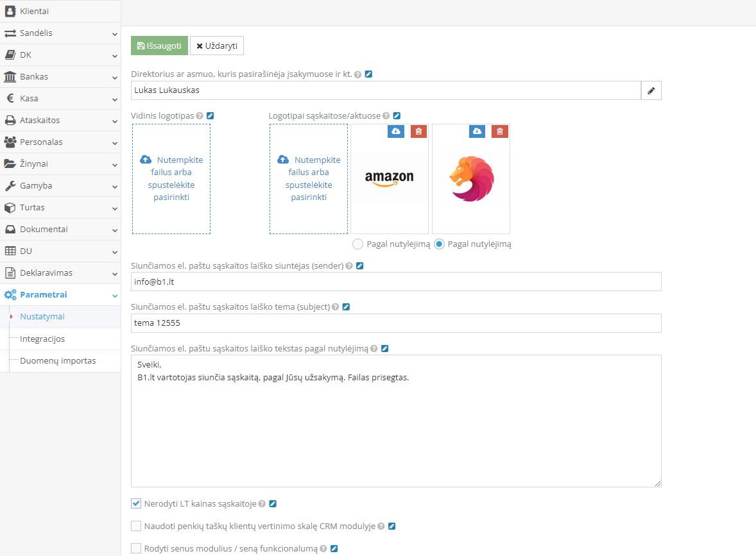Screen dimensions: 756x556
Task: Uncheck Nerodyti LT kainas sąskaitoje
Action: (x=136, y=504)
